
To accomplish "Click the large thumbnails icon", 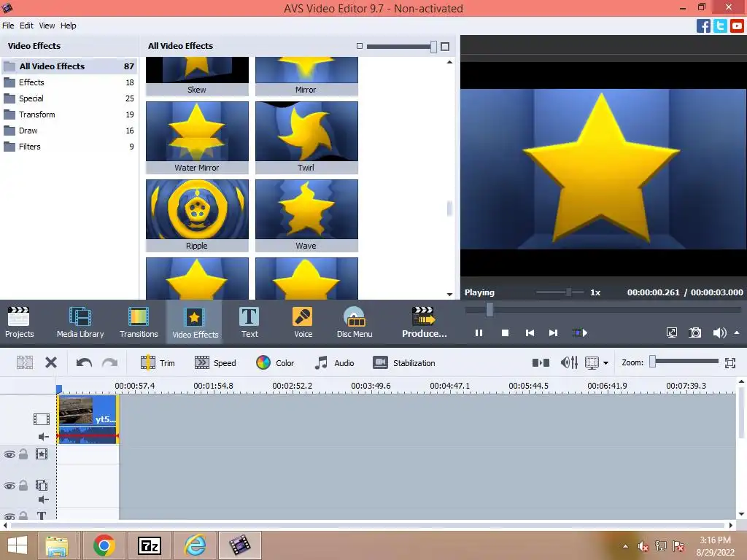I will coord(445,46).
